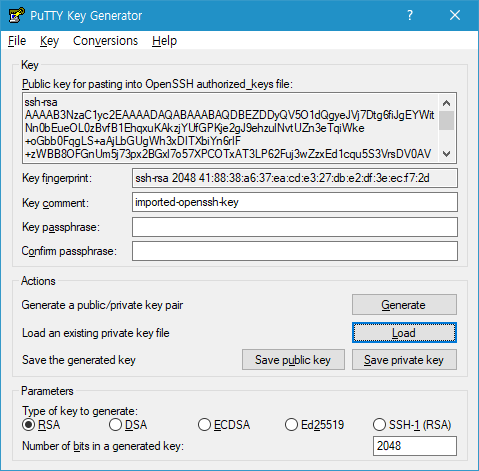Click the 'Key comment:' label
This screenshot has height=471, width=479.
[55, 203]
